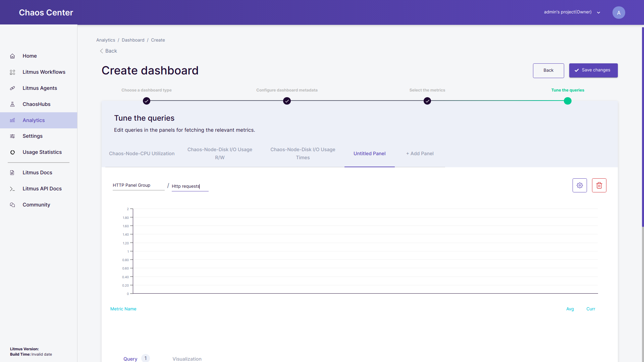644x362 pixels.
Task: Click the Litmus Agents link icon
Action: point(12,88)
